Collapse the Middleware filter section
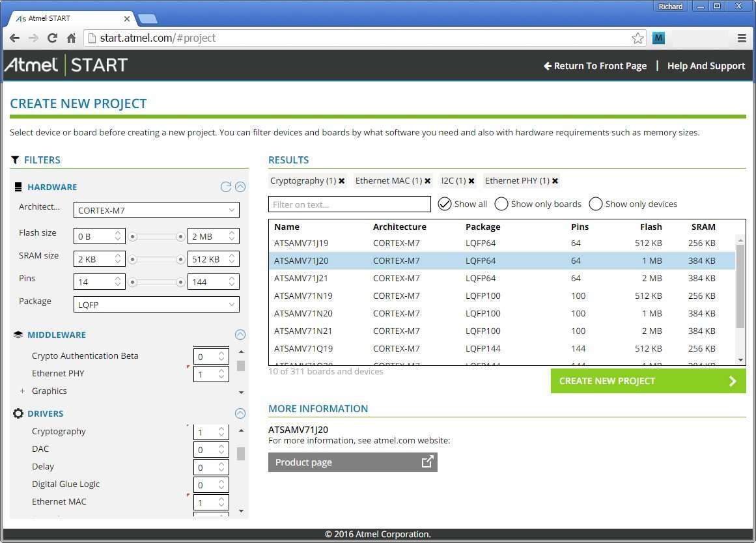The width and height of the screenshot is (756, 543). (240, 335)
